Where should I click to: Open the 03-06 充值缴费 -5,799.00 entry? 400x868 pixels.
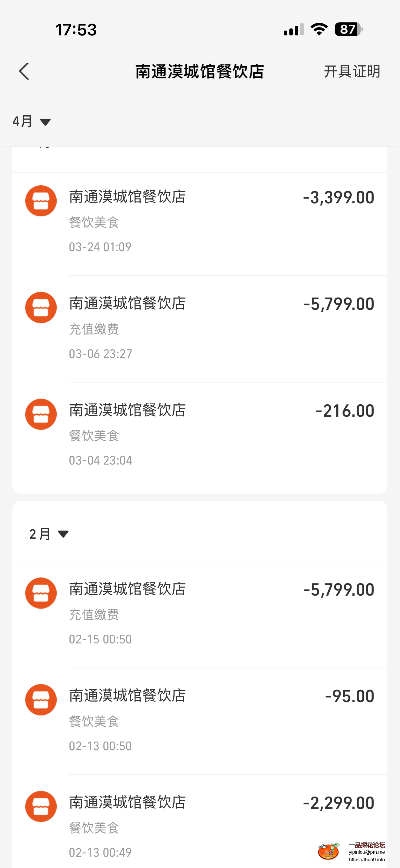pyautogui.click(x=200, y=329)
